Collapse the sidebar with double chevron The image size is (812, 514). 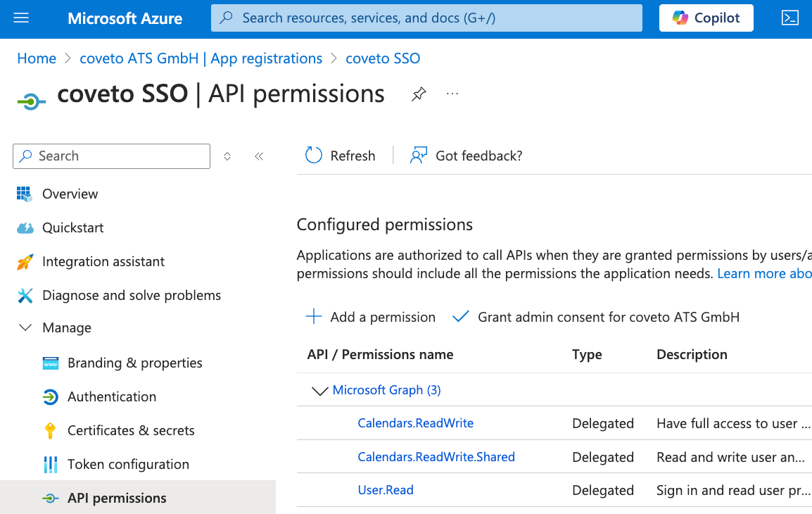click(259, 156)
